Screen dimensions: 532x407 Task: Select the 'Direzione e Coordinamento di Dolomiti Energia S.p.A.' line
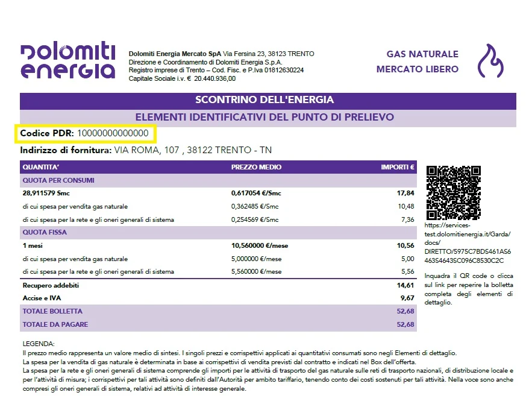(x=205, y=62)
